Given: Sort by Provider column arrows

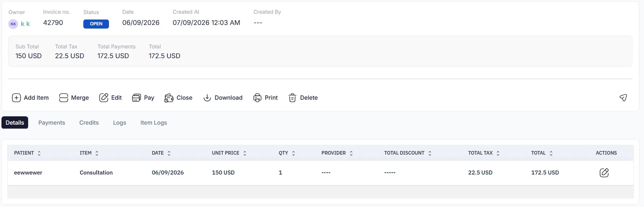Looking at the screenshot, I should point(351,153).
